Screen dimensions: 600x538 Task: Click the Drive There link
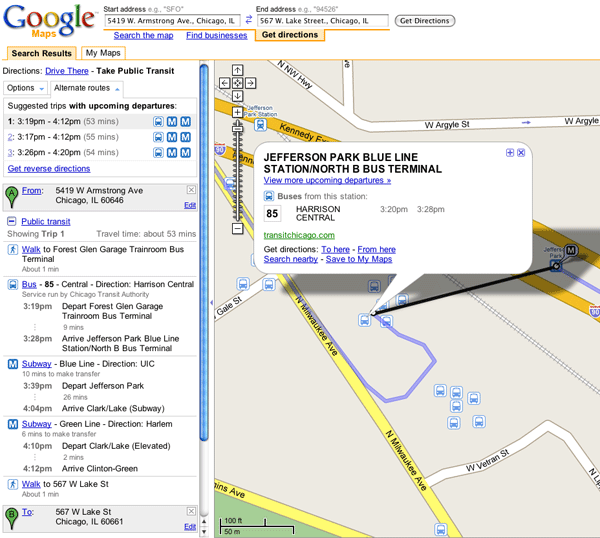coord(67,71)
